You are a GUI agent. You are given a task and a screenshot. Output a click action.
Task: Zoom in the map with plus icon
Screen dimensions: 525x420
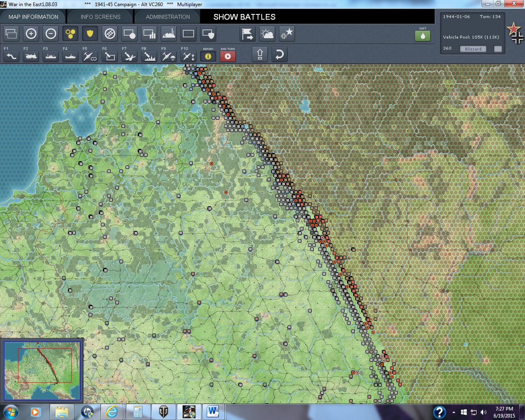point(31,34)
